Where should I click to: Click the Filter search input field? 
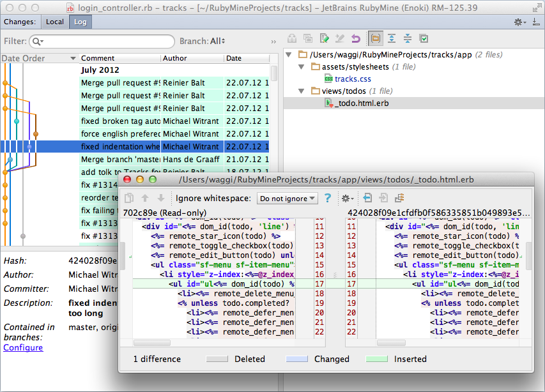pyautogui.click(x=105, y=41)
